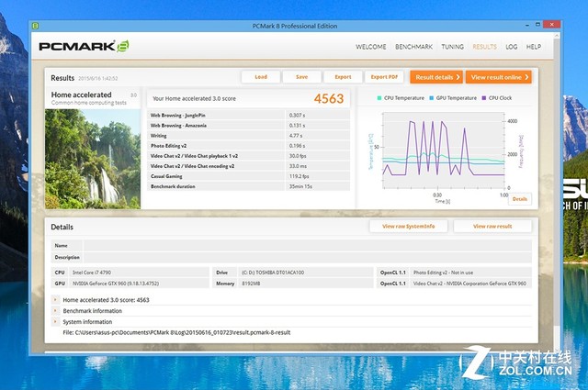
Task: Toggle CPU Clock legend swatch
Action: point(484,98)
